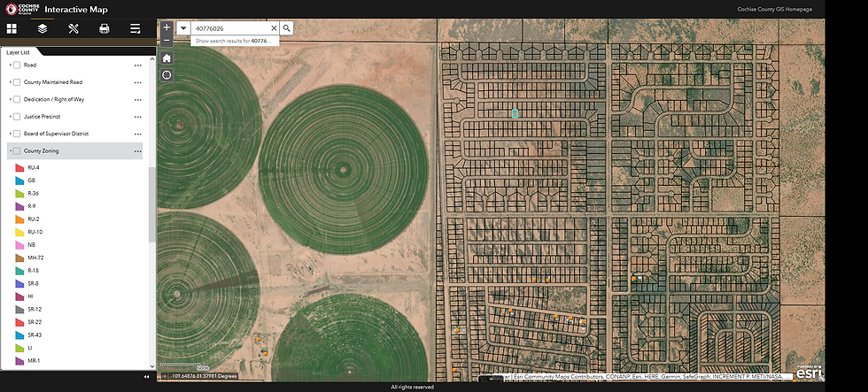Click the R-9 legend label
This screenshot has width=868, height=392.
pyautogui.click(x=32, y=206)
